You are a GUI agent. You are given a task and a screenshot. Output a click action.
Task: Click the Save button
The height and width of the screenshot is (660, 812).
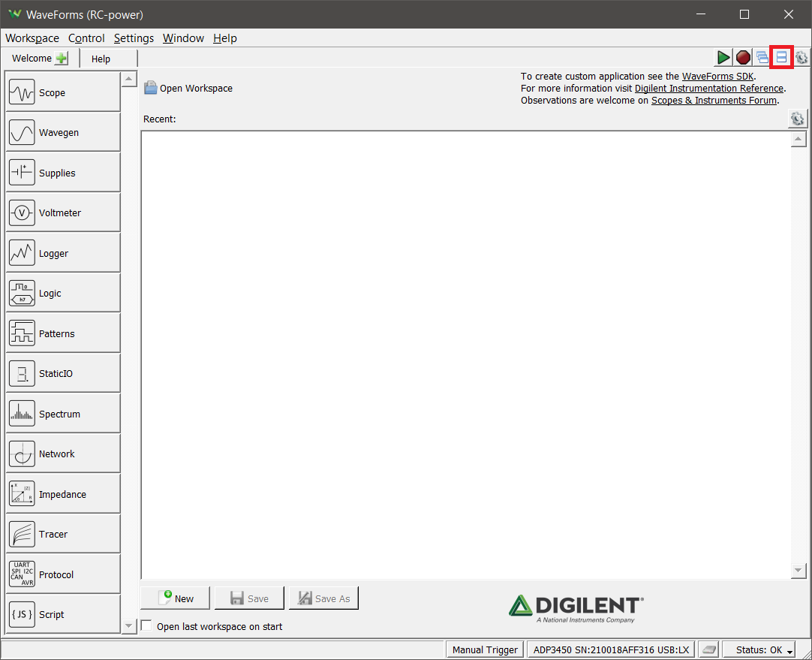point(249,598)
